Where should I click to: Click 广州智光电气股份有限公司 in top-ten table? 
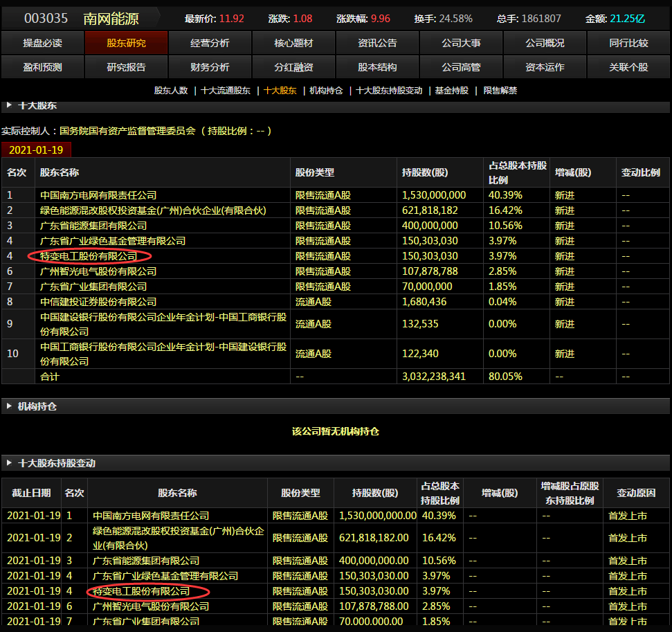pos(98,271)
